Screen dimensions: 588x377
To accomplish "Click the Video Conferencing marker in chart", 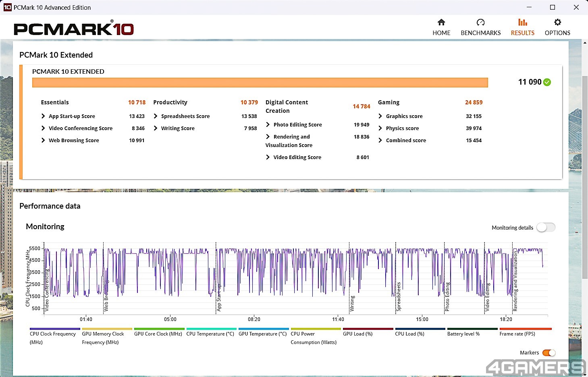I will click(46, 290).
